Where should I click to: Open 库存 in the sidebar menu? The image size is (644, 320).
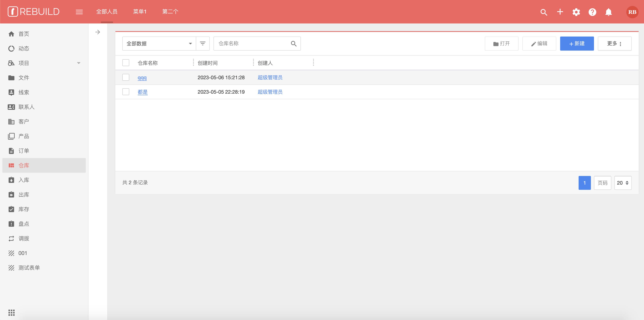tap(24, 209)
